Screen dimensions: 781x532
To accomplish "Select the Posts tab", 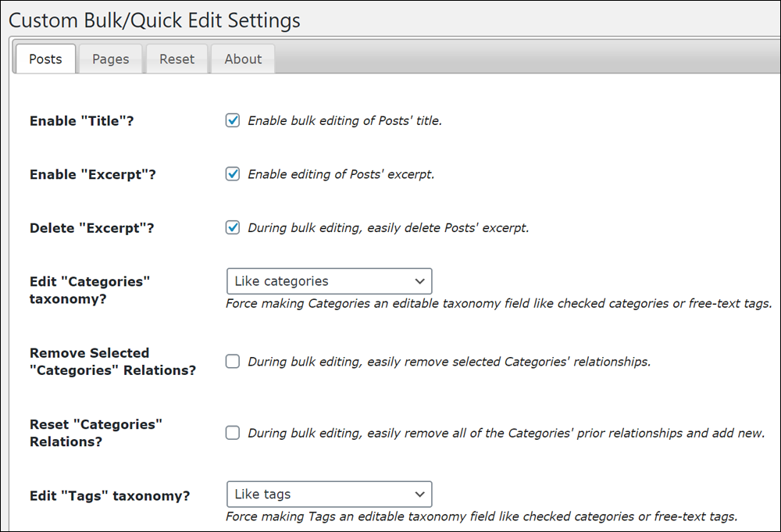I will (45, 59).
